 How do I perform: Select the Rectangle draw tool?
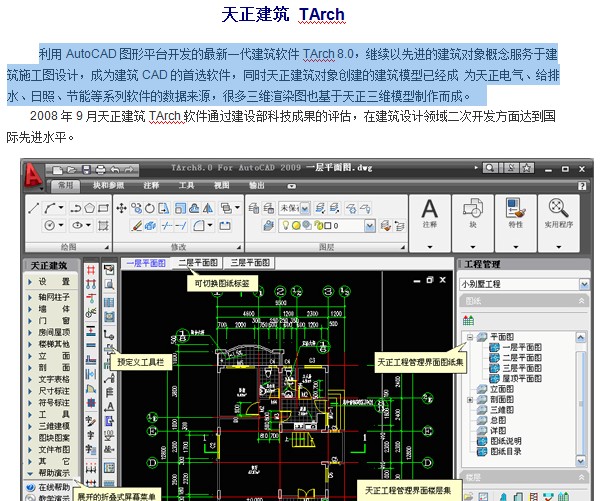pos(103,208)
